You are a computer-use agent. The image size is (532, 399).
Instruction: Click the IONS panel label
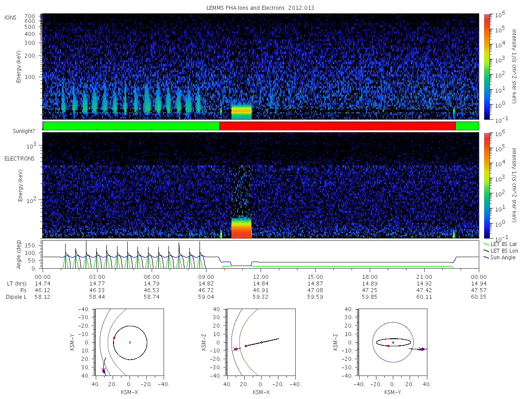pyautogui.click(x=11, y=17)
